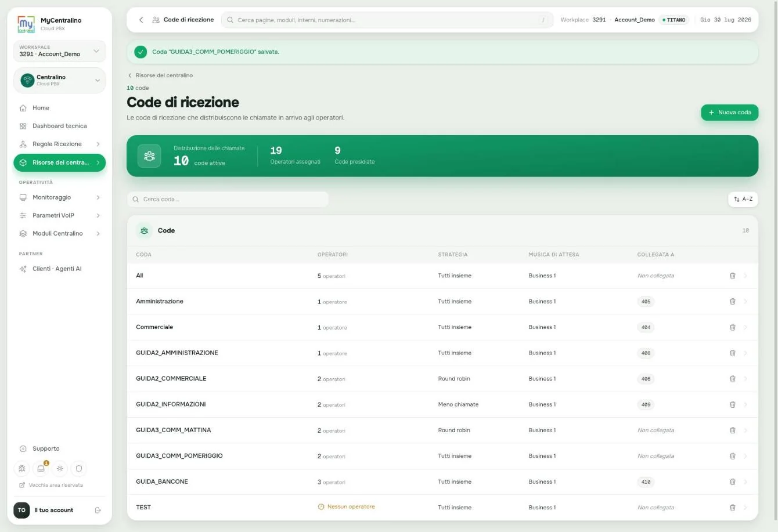Expand the Monitoraggio submenu

[98, 197]
